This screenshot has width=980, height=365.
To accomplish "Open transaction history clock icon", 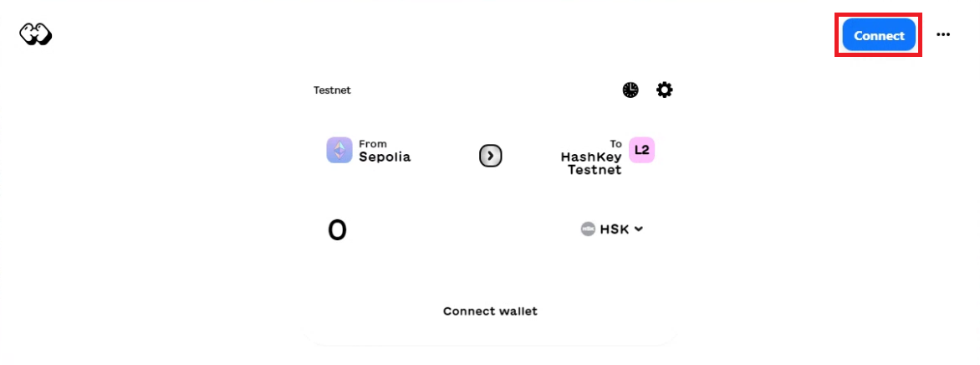I will (x=630, y=90).
